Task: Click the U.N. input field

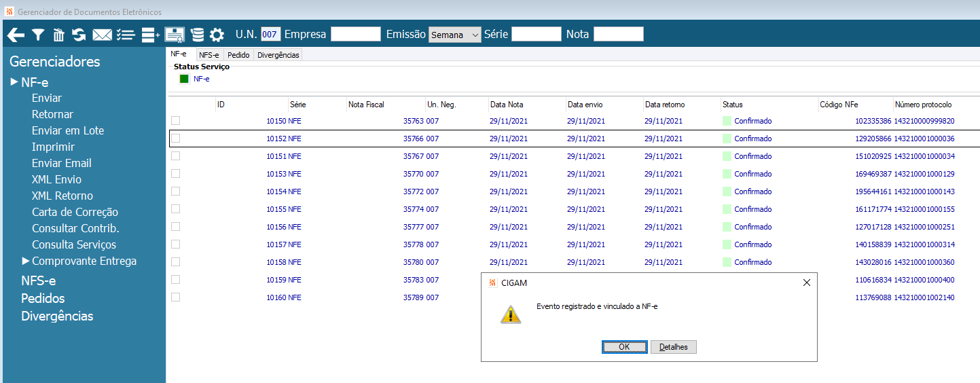Action: pyautogui.click(x=270, y=35)
